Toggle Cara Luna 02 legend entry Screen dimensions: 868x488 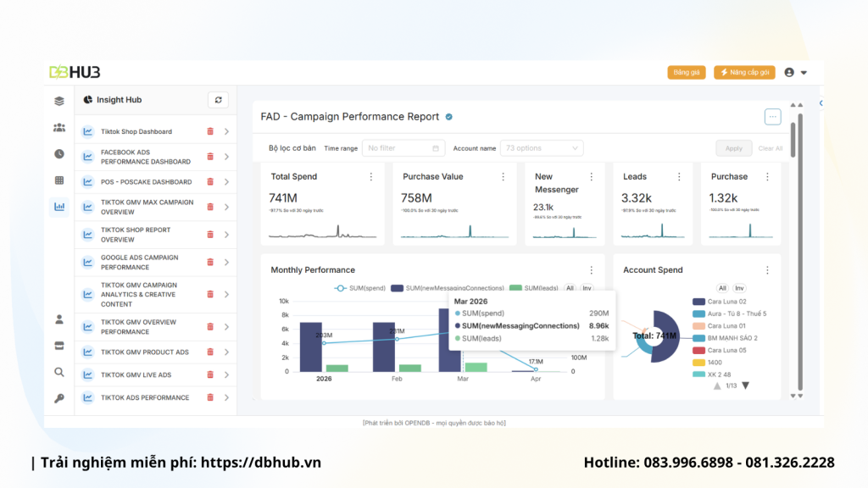point(720,302)
